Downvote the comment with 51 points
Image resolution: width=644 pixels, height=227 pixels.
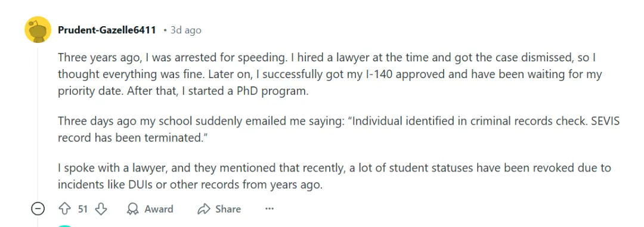(101, 209)
